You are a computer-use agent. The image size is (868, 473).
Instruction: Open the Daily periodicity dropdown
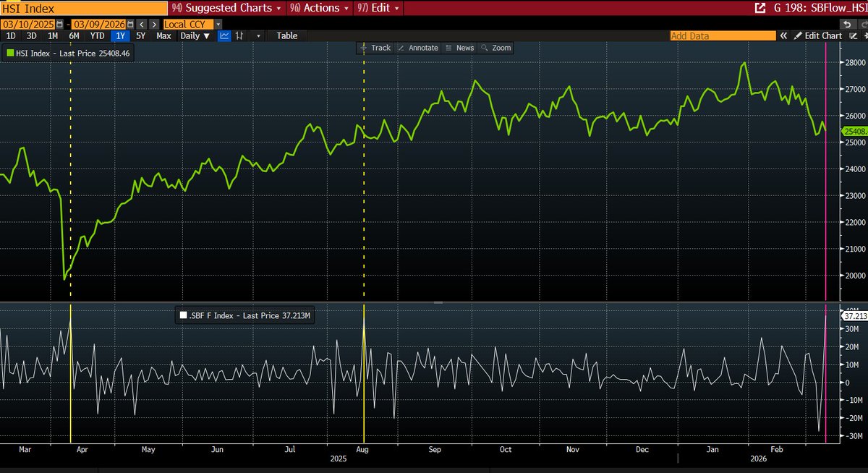click(x=195, y=35)
